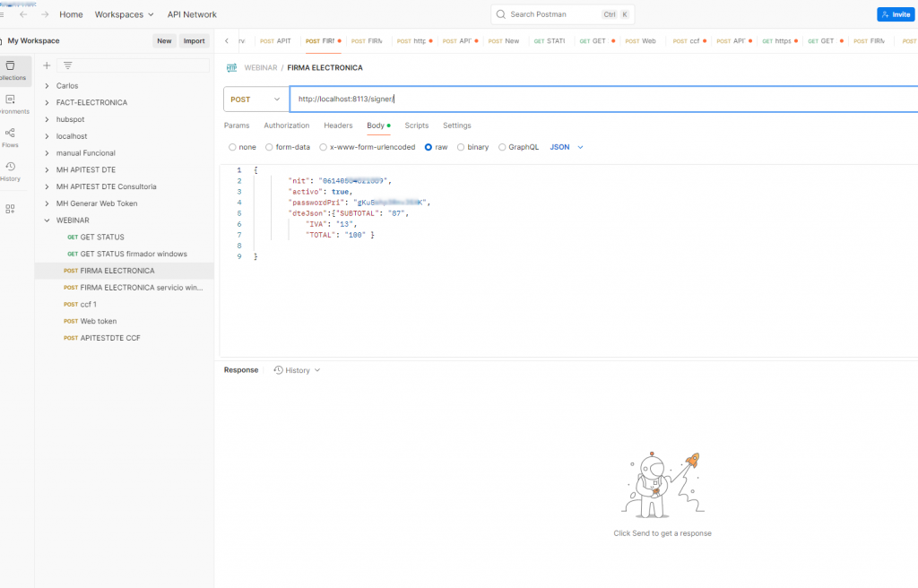Screen dimensions: 918x588
Task: Open the Collections sidebar panel
Action: click(x=12, y=70)
